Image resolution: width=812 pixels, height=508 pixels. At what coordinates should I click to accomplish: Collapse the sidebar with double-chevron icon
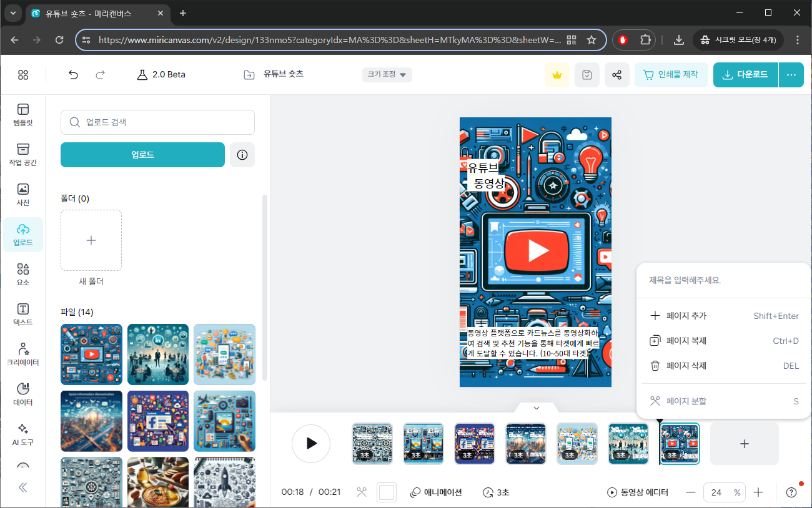click(23, 487)
